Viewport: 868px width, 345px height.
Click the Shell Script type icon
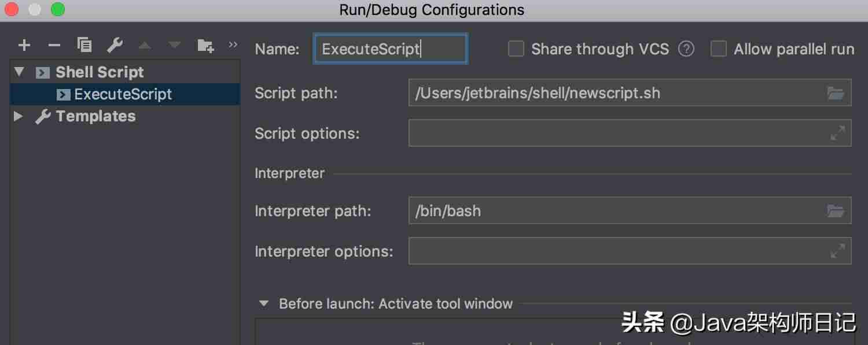pyautogui.click(x=42, y=73)
